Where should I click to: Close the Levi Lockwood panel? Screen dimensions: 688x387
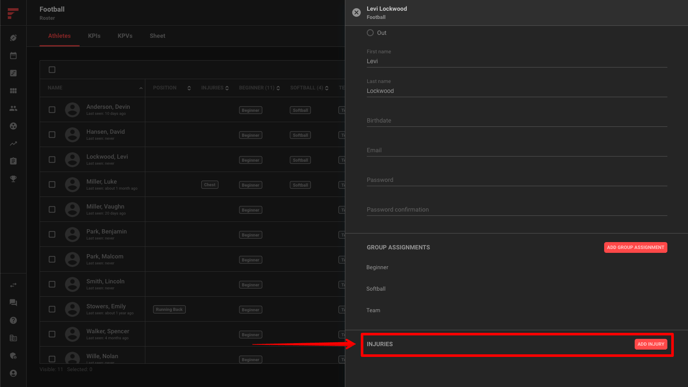[356, 12]
